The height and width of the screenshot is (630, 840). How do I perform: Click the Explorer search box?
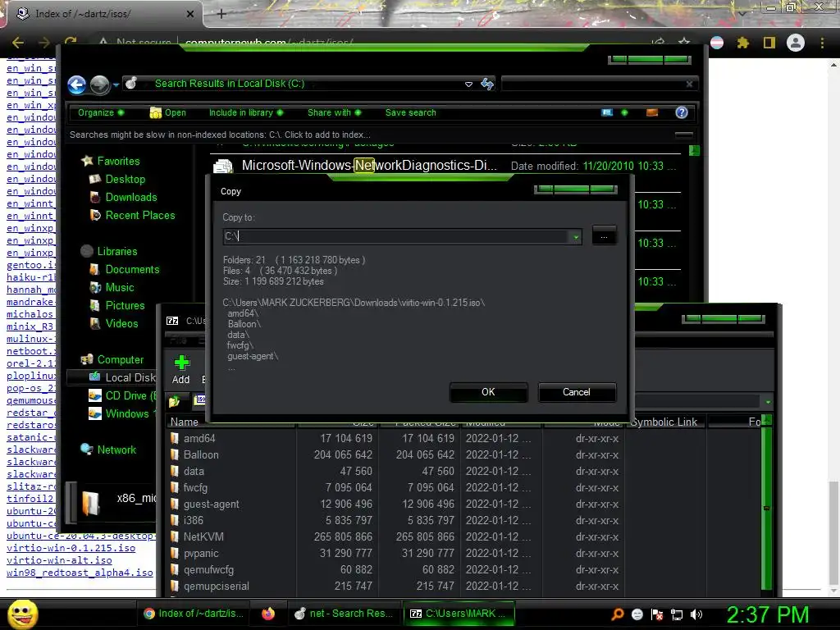click(x=600, y=84)
